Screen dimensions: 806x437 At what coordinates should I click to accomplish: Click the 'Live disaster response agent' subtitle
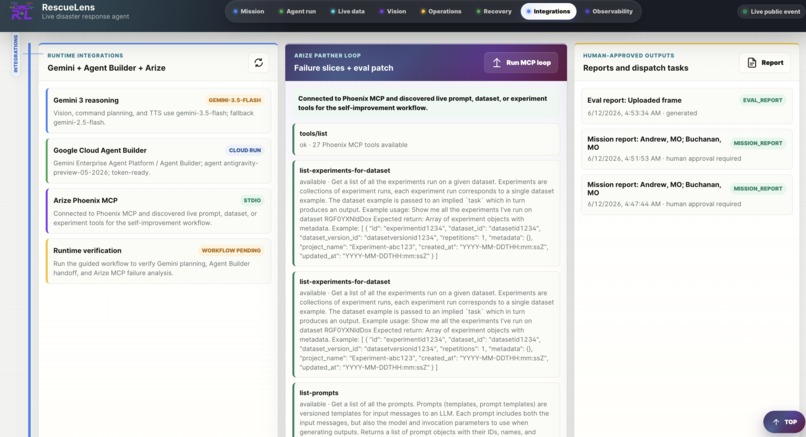point(85,16)
